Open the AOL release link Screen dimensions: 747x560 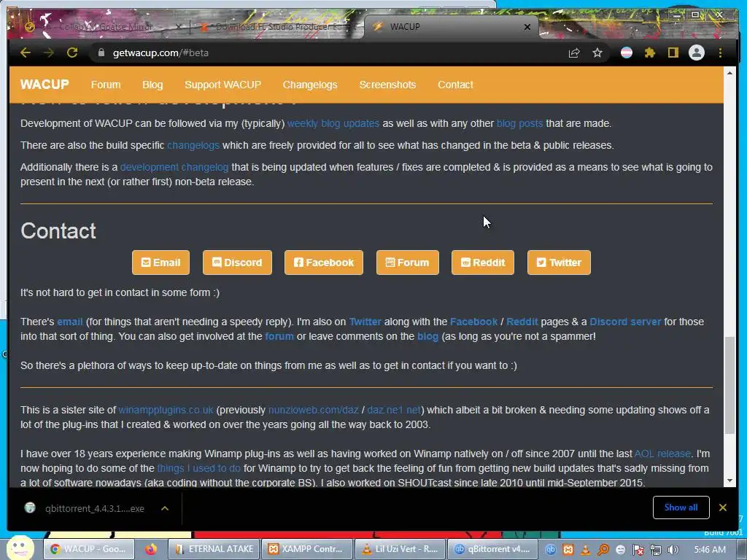tap(662, 454)
